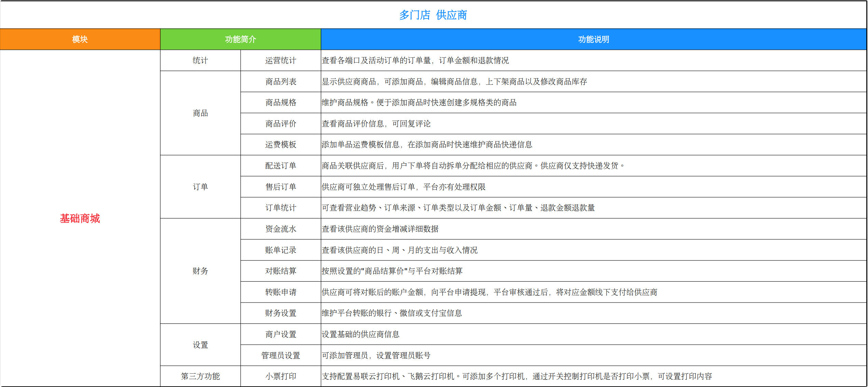
Task: Click the 多门店 供应商 title text
Action: coord(433,15)
